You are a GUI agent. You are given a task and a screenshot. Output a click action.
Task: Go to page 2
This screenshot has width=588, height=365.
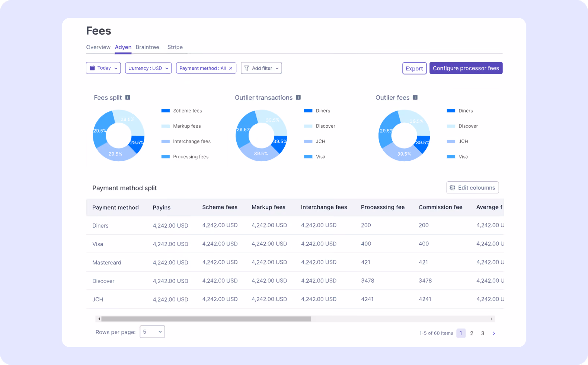tap(472, 333)
